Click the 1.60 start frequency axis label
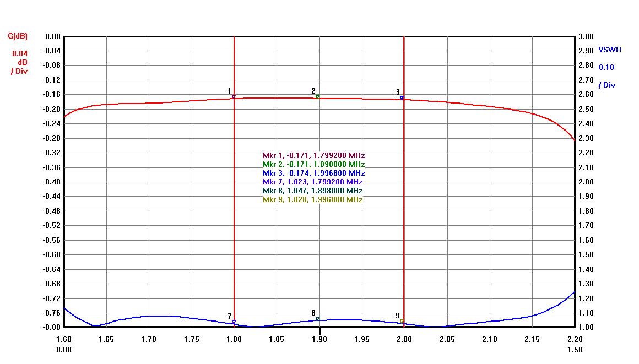Viewport: 639px width, 364px height. (x=64, y=339)
